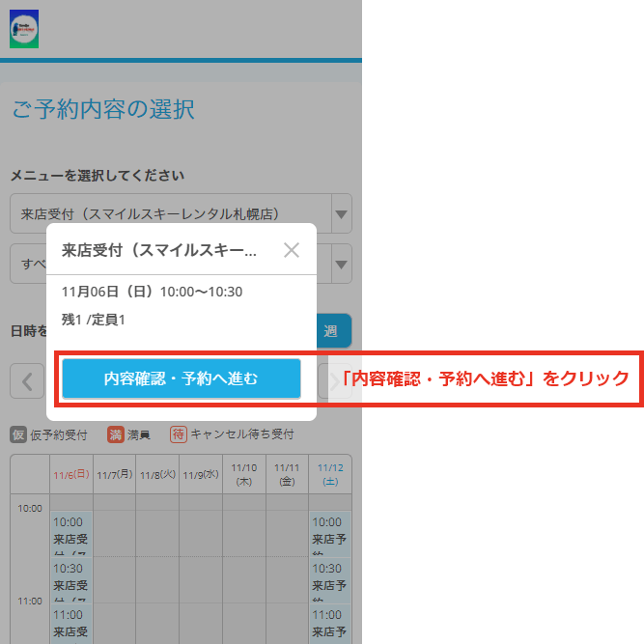Select the 11/9(水) column header

point(201,474)
